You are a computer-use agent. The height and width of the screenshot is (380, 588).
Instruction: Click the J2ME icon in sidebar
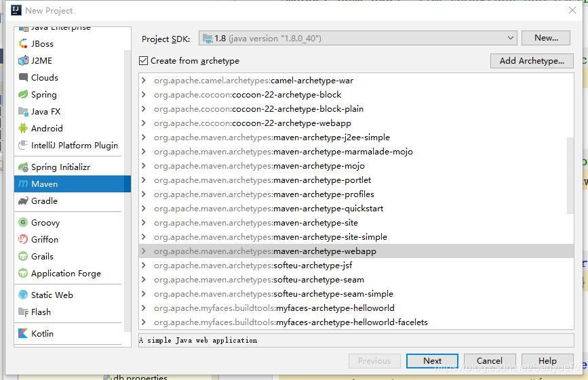(23, 61)
